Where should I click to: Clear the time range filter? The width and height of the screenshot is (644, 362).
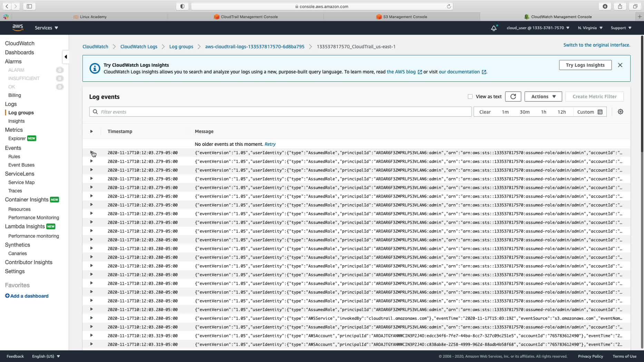tap(485, 112)
